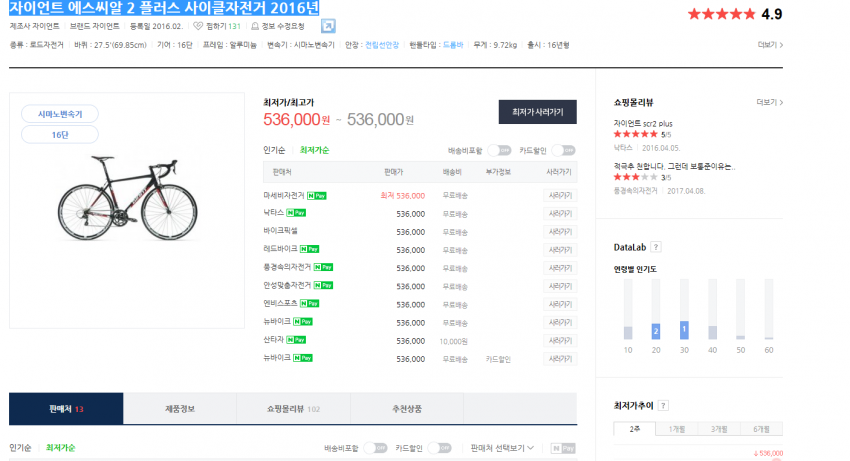Expand the 판매처 선택보기 dropdown

tap(502, 448)
